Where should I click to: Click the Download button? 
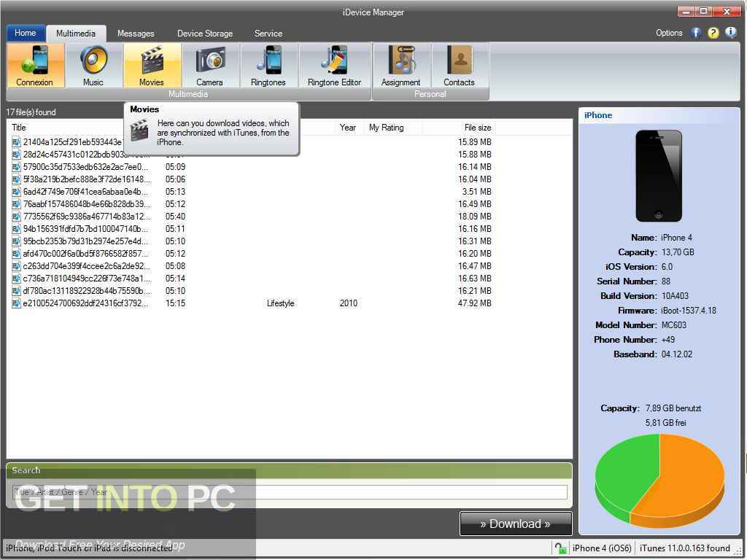516,524
